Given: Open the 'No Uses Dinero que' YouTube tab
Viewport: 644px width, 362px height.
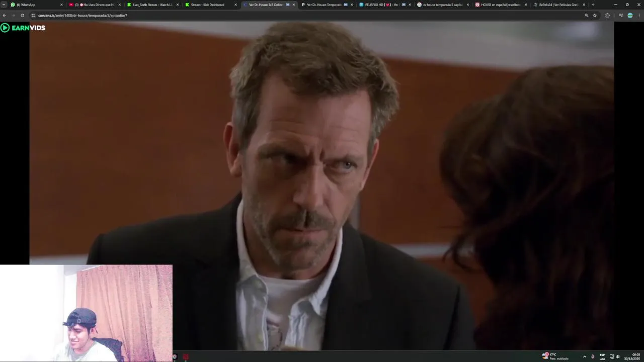Looking at the screenshot, I should tap(94, 5).
